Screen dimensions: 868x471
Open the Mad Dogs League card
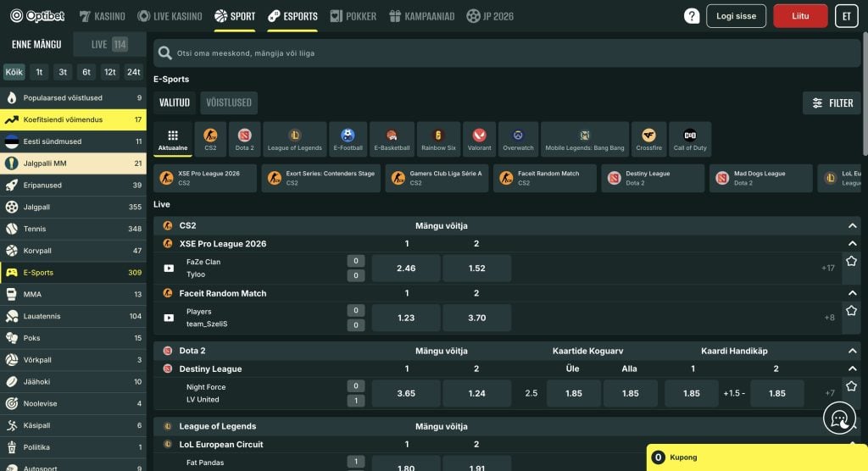coord(760,178)
